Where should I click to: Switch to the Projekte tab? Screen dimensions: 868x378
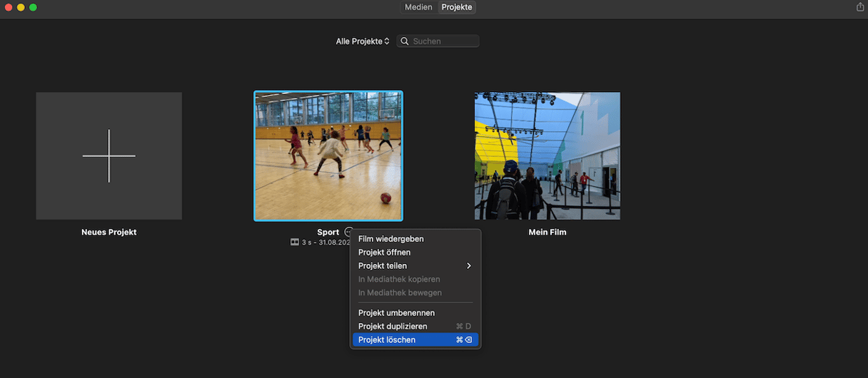click(x=457, y=7)
